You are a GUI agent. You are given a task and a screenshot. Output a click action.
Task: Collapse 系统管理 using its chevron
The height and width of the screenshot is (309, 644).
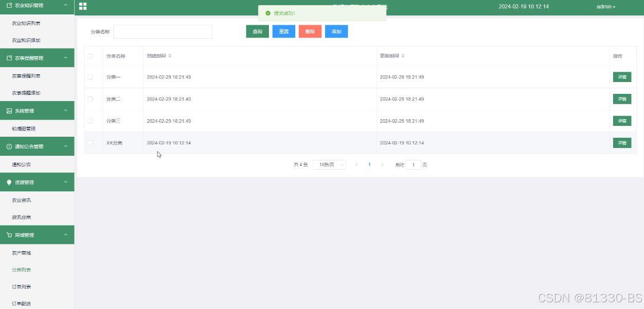[65, 111]
